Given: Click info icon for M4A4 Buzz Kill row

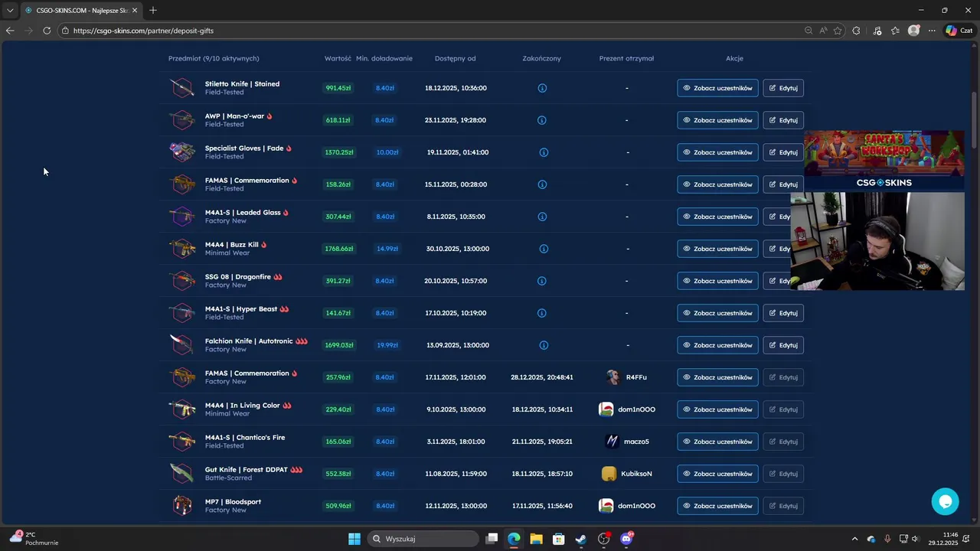Looking at the screenshot, I should [544, 249].
